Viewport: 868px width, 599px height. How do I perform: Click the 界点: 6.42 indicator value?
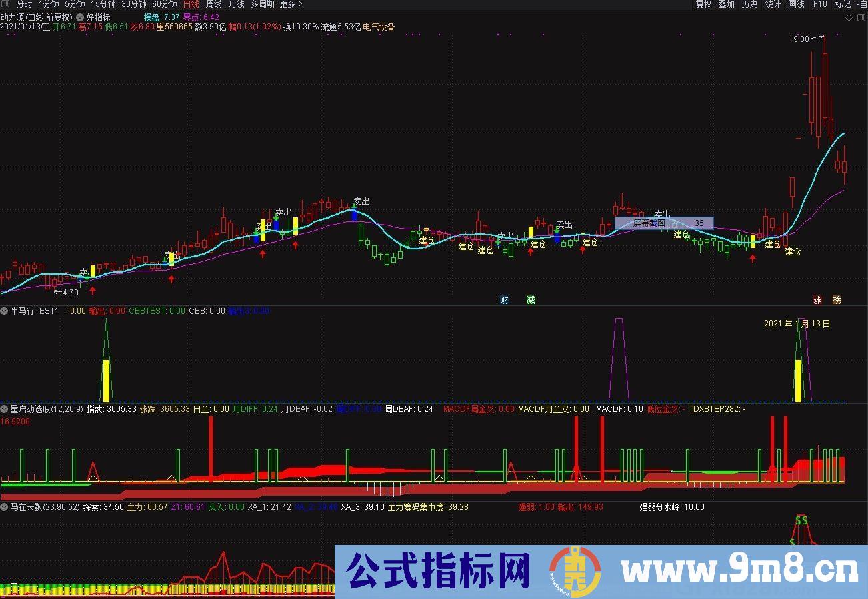[201, 17]
